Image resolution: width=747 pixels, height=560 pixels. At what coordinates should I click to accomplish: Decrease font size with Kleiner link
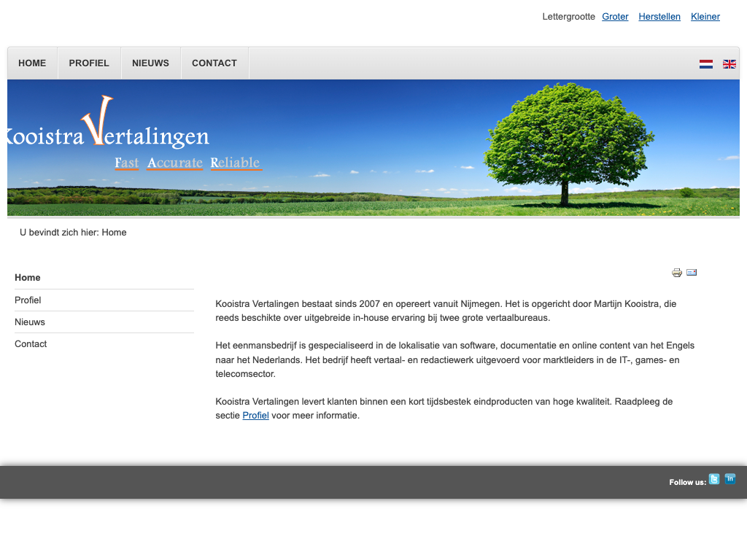[x=705, y=17]
